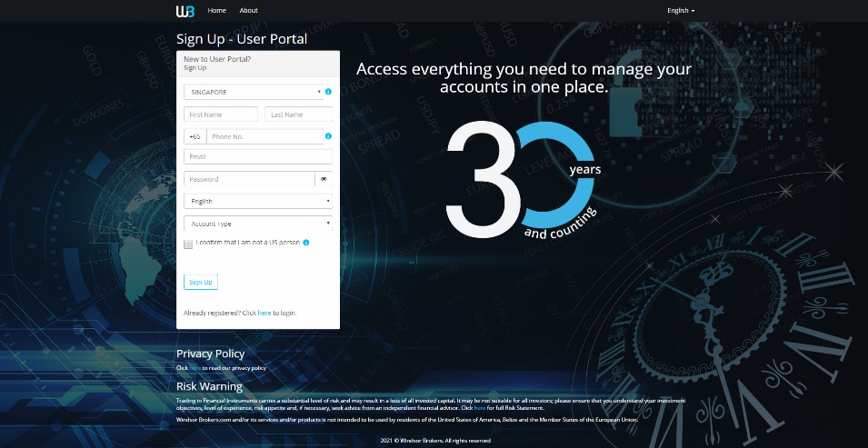Click the 'Sign Up - User Portal' title
868x448 pixels.
click(242, 39)
